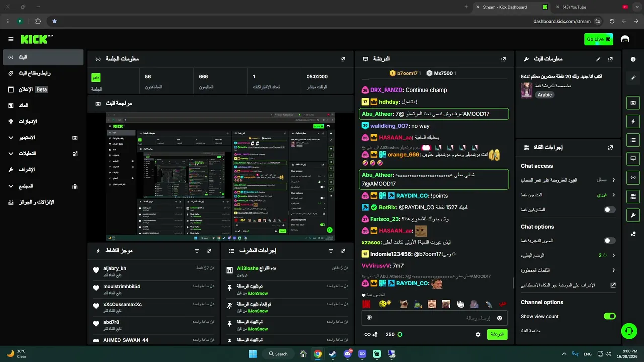
Task: Open the green headset support bubble
Action: pyautogui.click(x=629, y=331)
